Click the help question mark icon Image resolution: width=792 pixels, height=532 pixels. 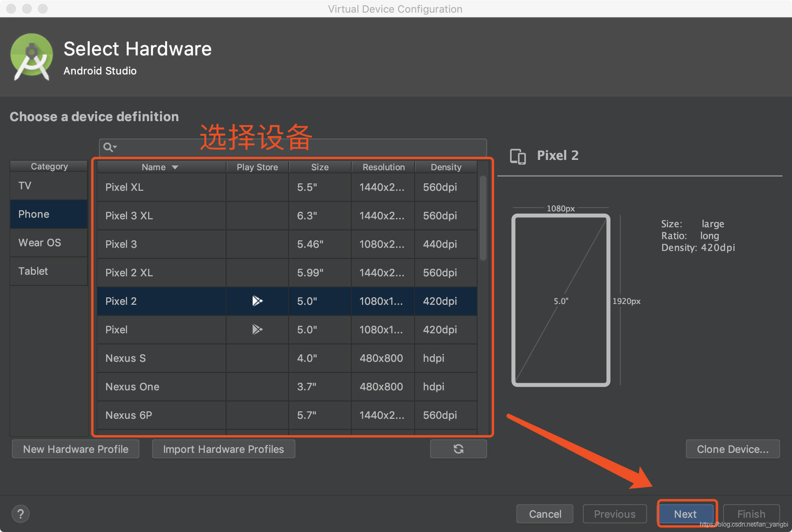21,514
